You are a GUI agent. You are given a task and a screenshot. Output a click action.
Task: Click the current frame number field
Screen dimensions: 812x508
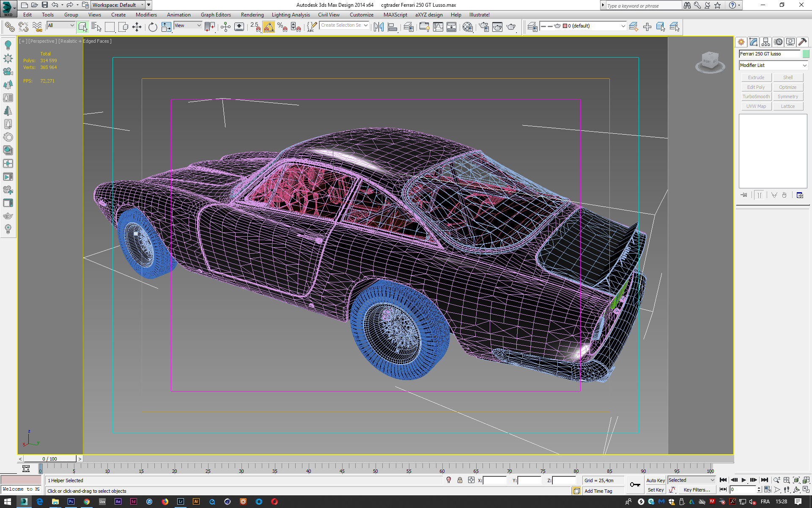click(743, 490)
